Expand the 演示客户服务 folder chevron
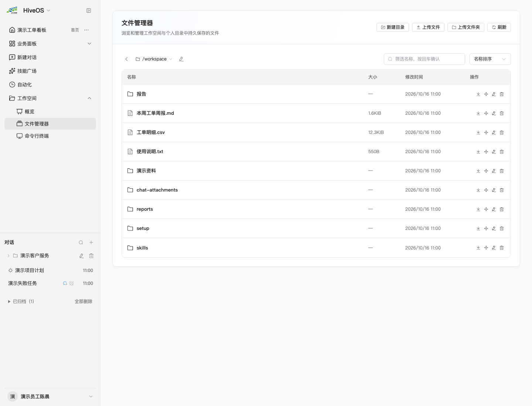Screen dimensions: 532x406 (8, 256)
